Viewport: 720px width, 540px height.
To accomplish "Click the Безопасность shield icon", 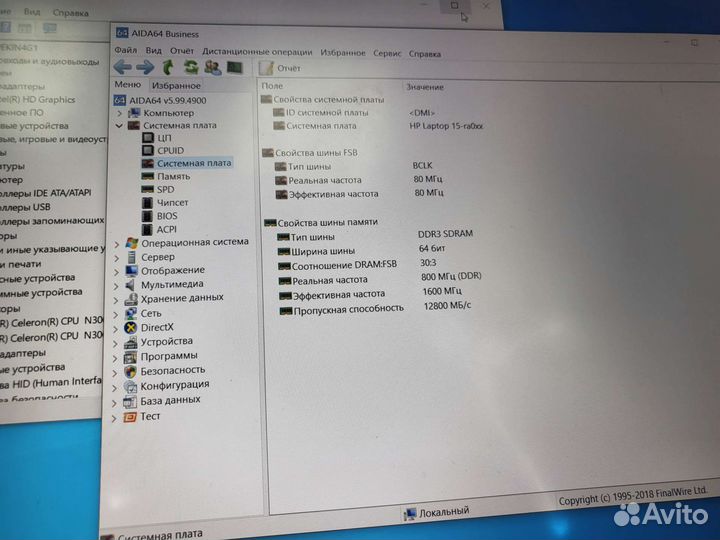I will [130, 372].
